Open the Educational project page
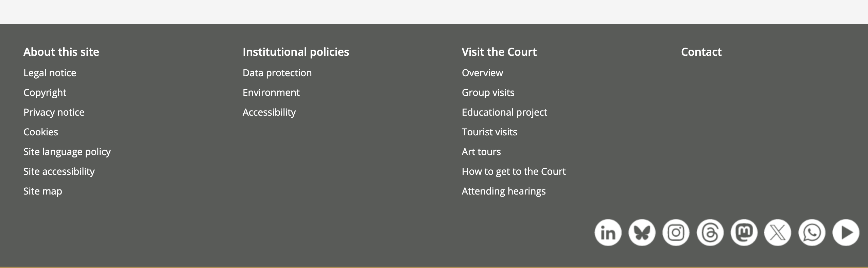This screenshot has width=868, height=268. tap(504, 112)
